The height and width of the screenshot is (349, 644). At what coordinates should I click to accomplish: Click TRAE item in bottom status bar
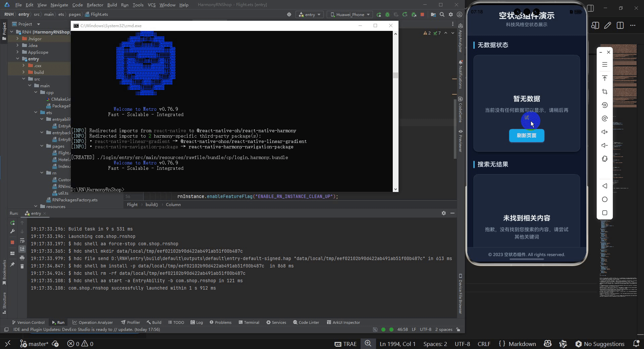point(346,344)
